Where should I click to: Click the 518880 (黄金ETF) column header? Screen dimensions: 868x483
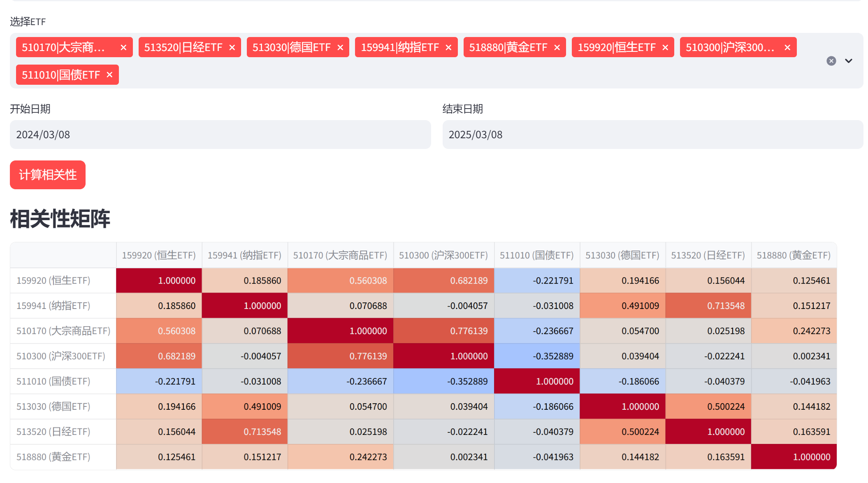tap(794, 255)
